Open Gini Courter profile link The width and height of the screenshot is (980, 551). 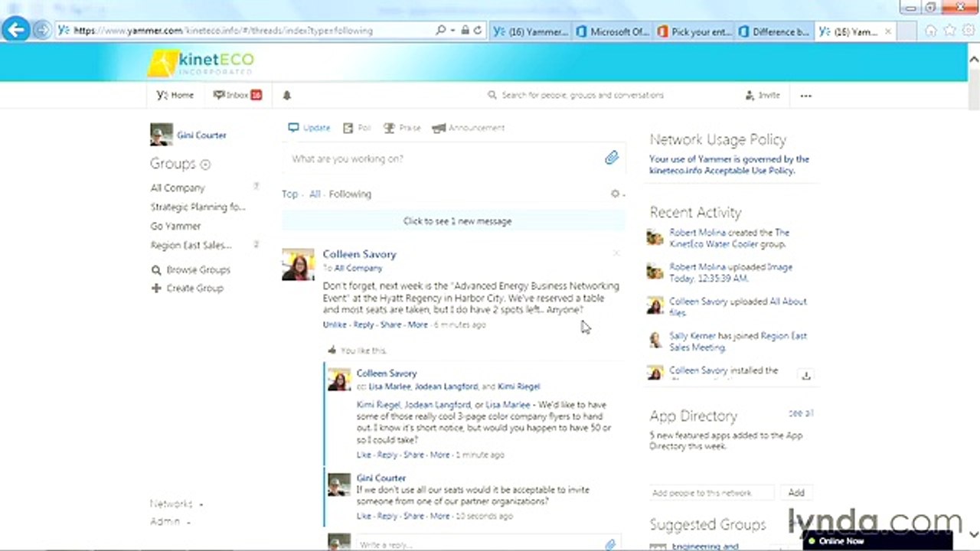201,135
